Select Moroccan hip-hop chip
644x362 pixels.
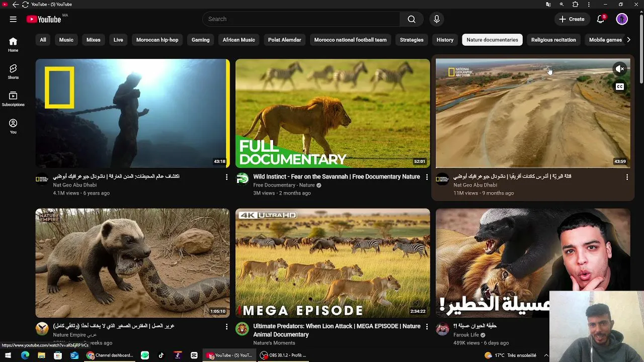pyautogui.click(x=157, y=40)
